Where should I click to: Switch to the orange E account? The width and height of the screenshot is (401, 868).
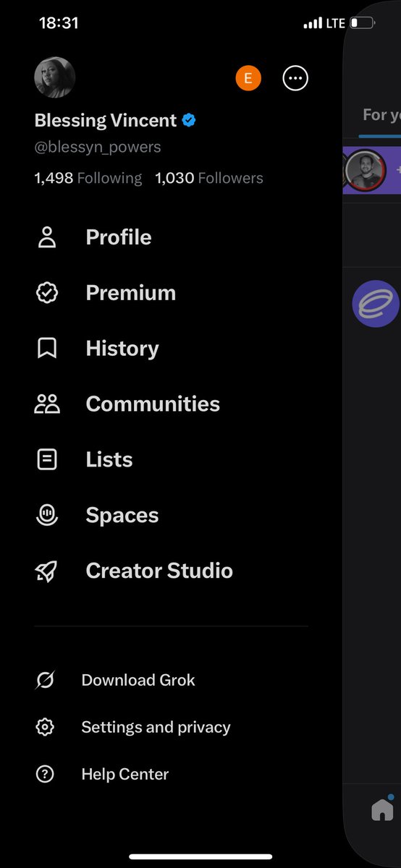(x=248, y=78)
